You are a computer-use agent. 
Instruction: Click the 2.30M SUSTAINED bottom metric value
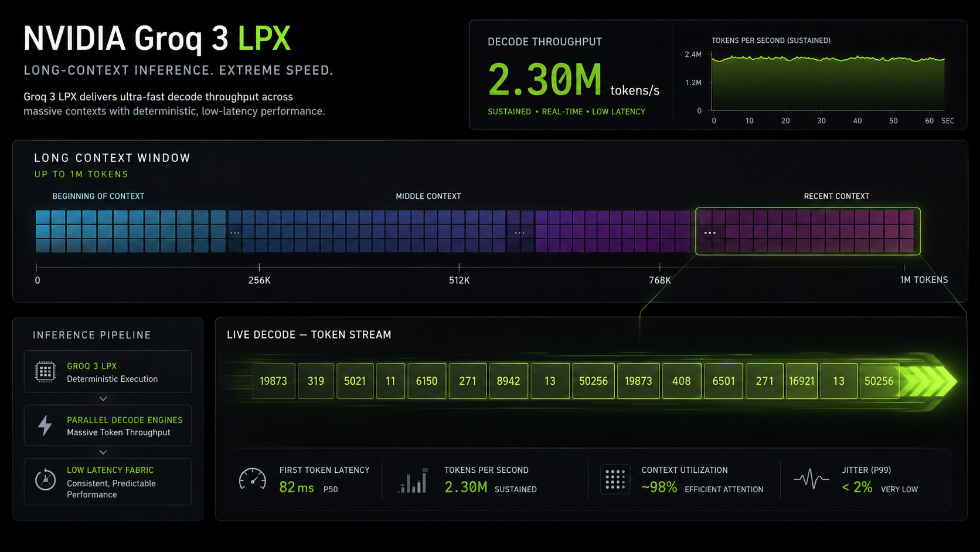pos(466,487)
